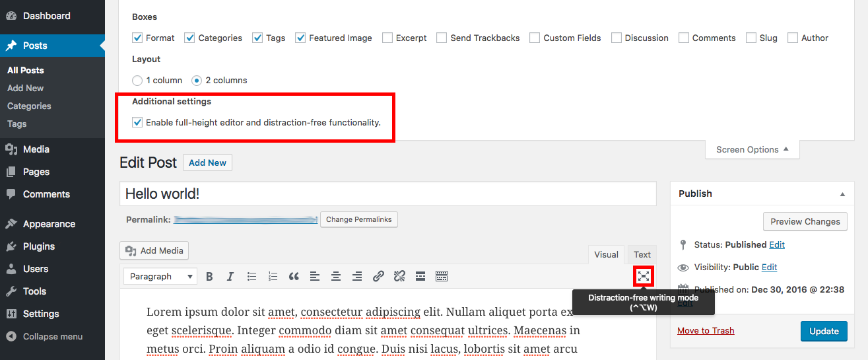
Task: Uncheck the Categories box checkbox
Action: pos(189,38)
